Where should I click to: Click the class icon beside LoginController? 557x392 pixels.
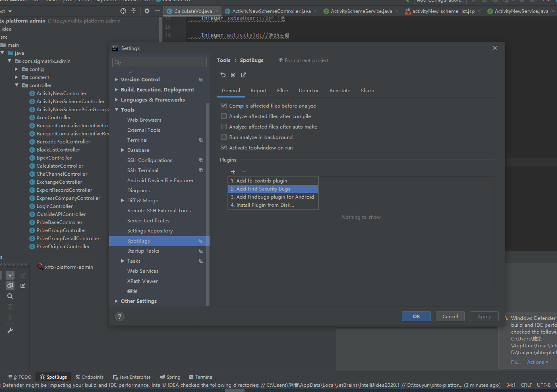[x=32, y=206]
